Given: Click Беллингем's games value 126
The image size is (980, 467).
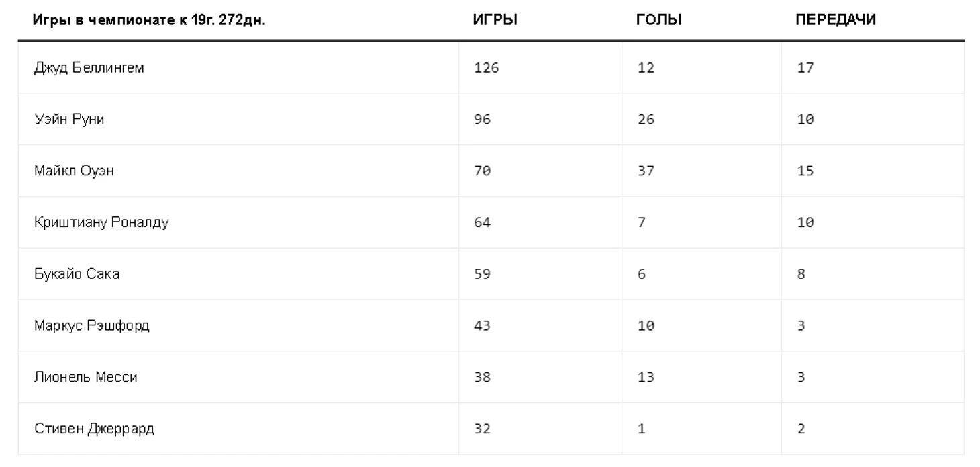Looking at the screenshot, I should pyautogui.click(x=486, y=67).
